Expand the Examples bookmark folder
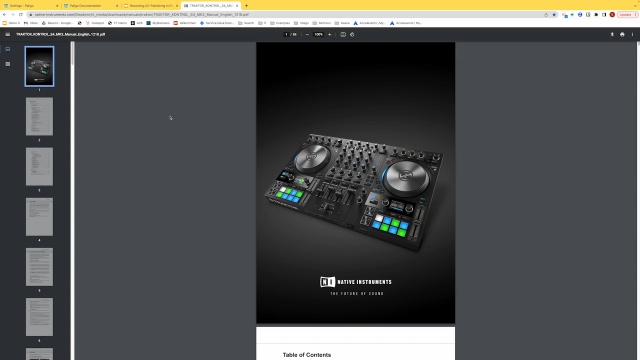This screenshot has width=640, height=360. pyautogui.click(x=280, y=23)
